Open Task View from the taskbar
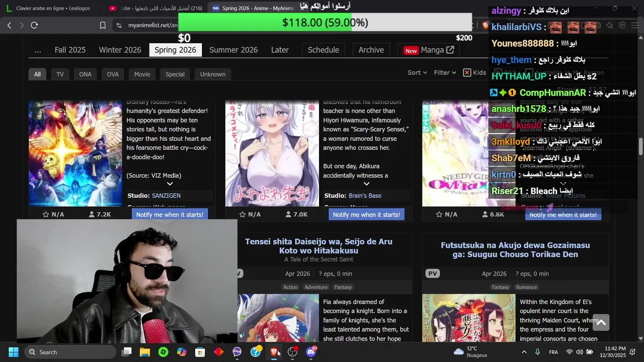This screenshot has height=362, width=644. [x=127, y=352]
